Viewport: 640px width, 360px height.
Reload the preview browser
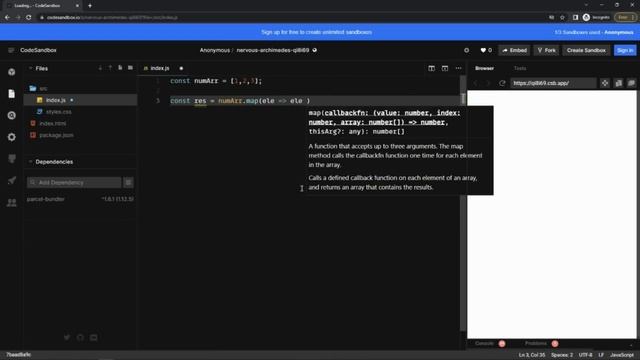tap(502, 83)
